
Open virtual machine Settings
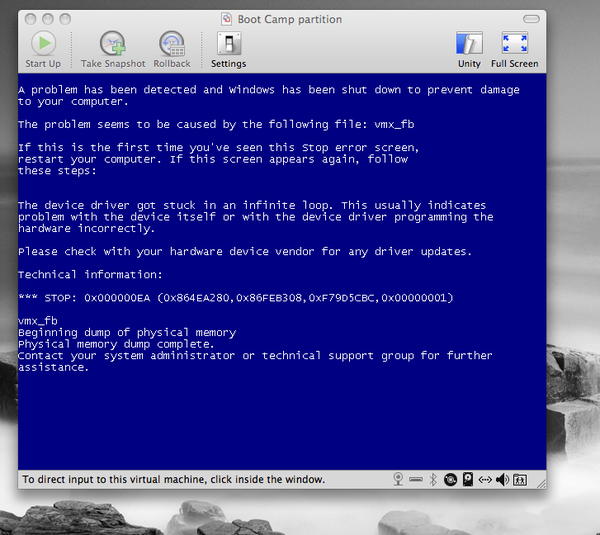tap(229, 44)
